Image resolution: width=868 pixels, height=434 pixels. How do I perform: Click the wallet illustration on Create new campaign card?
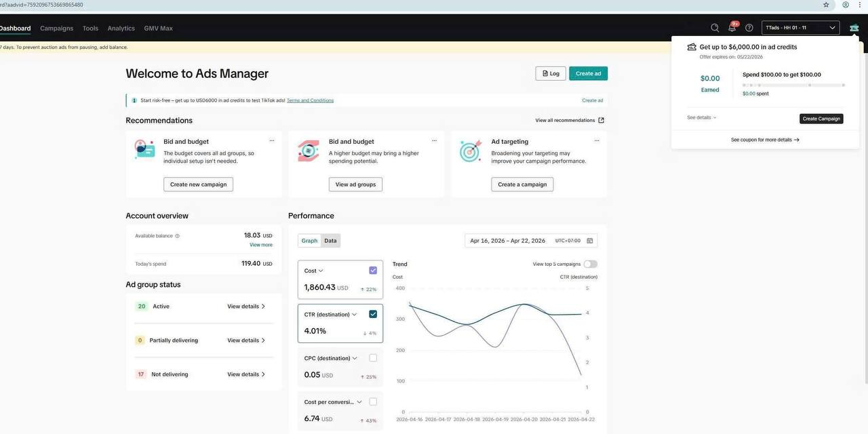click(144, 149)
